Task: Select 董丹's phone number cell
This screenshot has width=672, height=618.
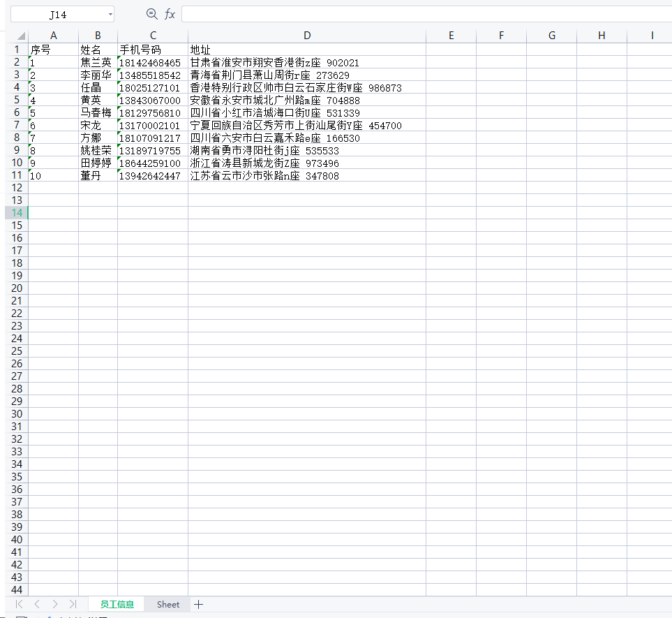Action: (153, 175)
